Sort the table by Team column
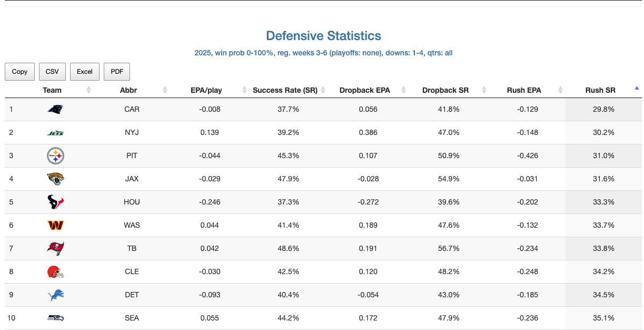The height and width of the screenshot is (330, 644). 52,90
